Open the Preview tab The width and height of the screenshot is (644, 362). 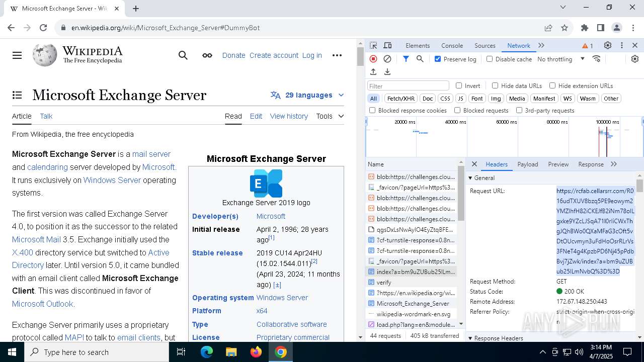click(558, 164)
